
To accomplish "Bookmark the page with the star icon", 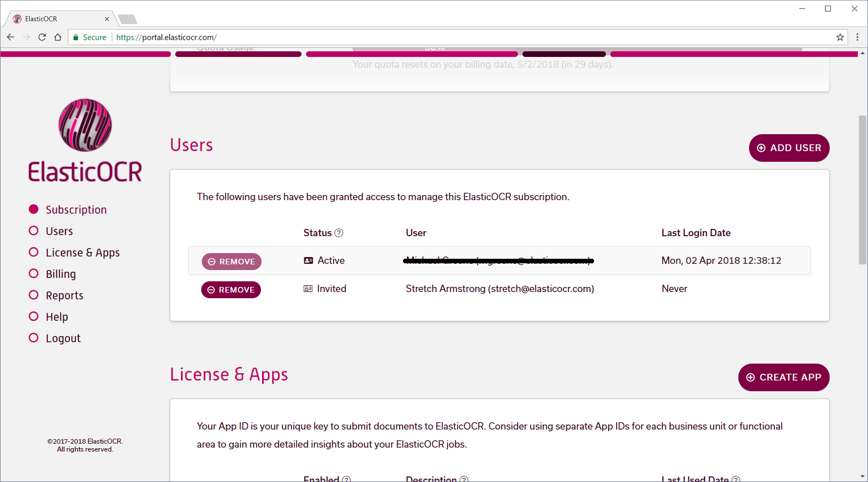I will (840, 37).
